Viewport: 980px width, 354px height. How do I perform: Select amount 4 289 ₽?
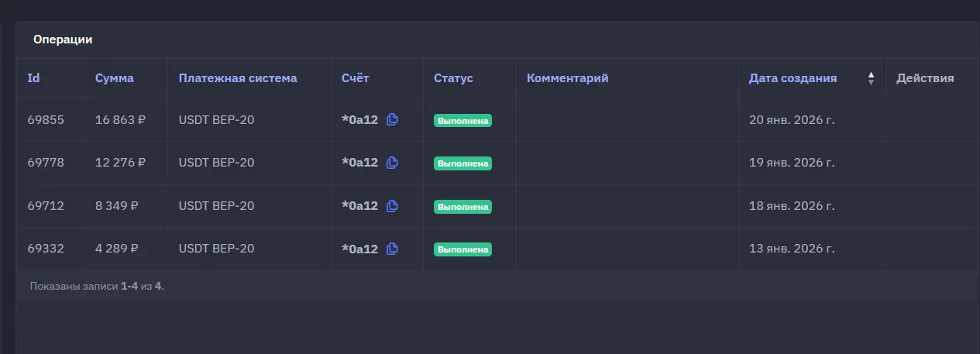pyautogui.click(x=117, y=249)
